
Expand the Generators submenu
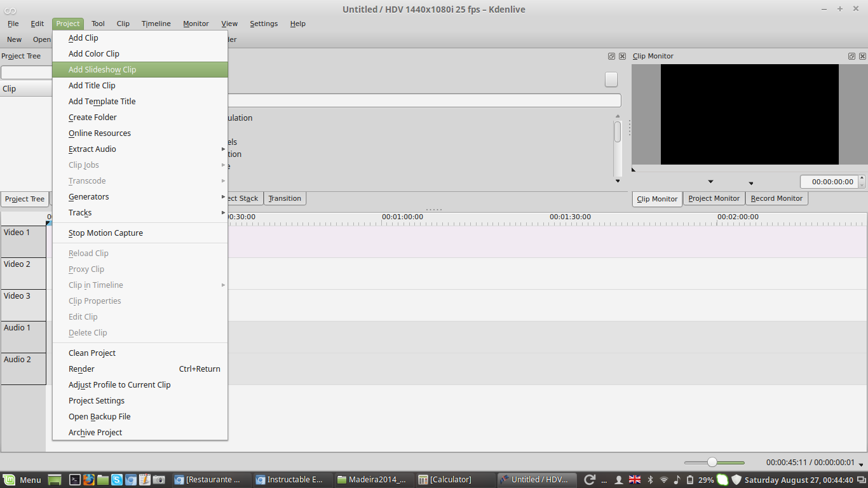(x=140, y=197)
